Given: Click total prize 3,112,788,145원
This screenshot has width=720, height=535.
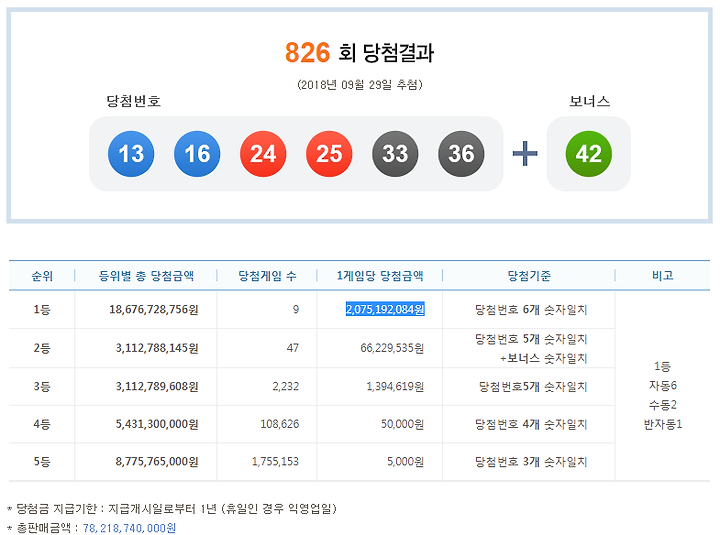Looking at the screenshot, I should click(157, 348).
